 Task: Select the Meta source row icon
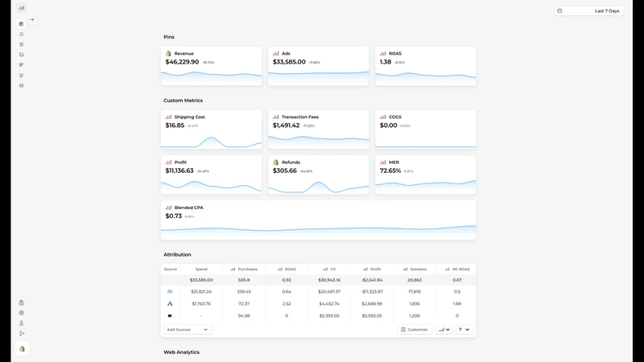[x=170, y=292]
